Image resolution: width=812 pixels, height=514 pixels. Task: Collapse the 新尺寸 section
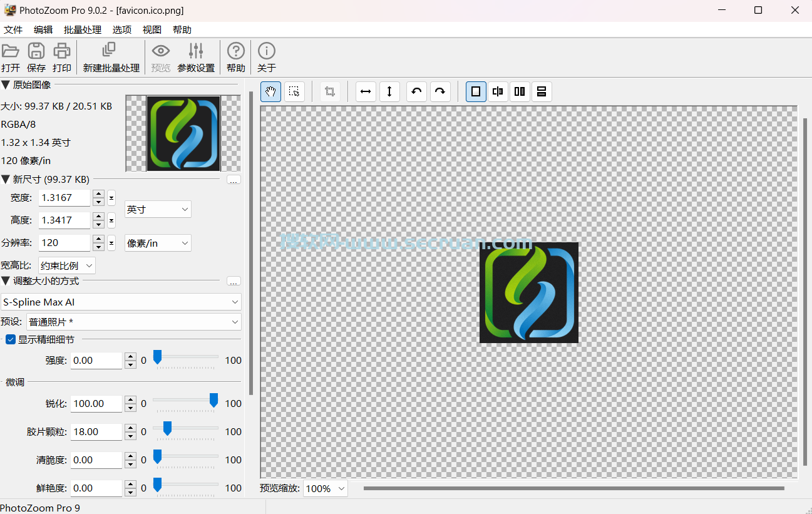[x=5, y=180]
